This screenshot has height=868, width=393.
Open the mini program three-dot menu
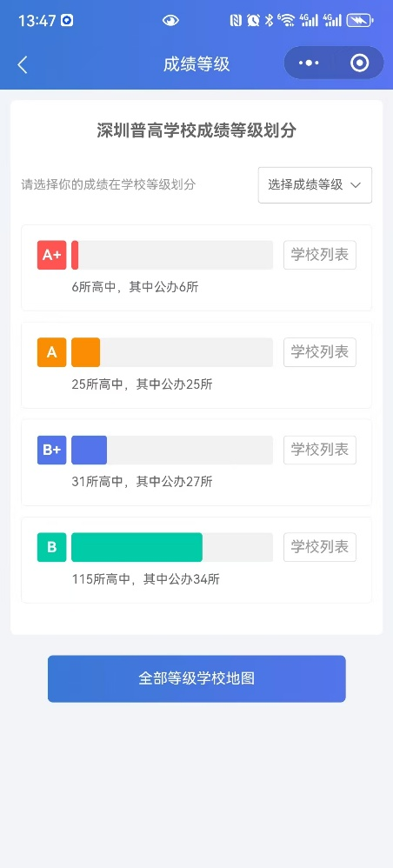pyautogui.click(x=309, y=63)
